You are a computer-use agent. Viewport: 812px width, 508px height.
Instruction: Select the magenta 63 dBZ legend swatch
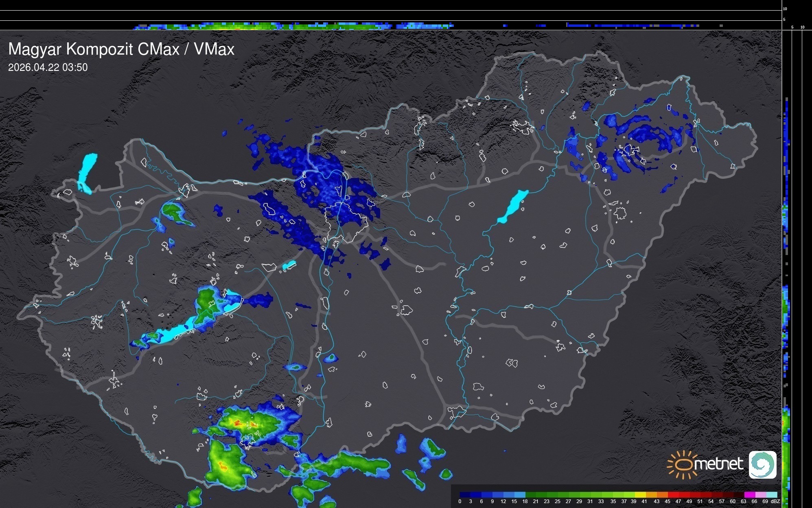[749, 495]
